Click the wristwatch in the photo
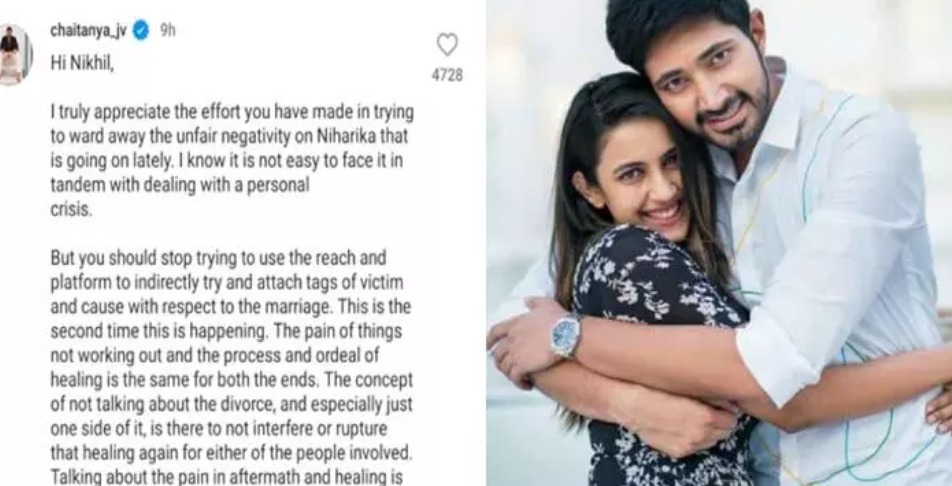This screenshot has height=486, width=952. 566,335
